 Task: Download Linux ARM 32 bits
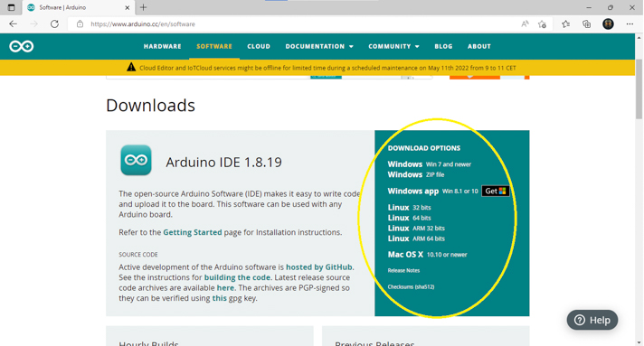click(416, 228)
